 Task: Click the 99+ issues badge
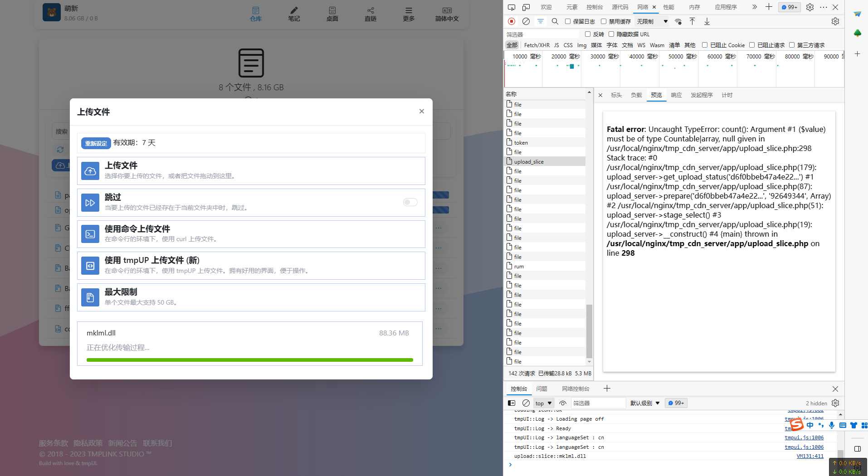click(790, 7)
